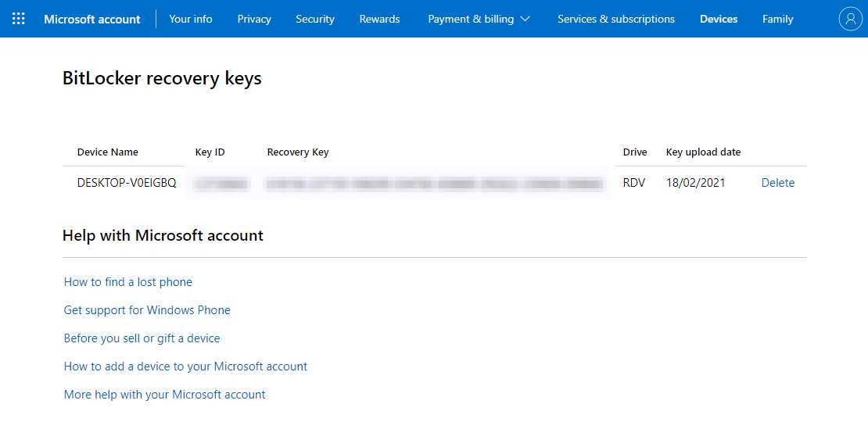Viewport: 868px width, 422px height.
Task: Switch to the Privacy tab
Action: pyautogui.click(x=254, y=19)
